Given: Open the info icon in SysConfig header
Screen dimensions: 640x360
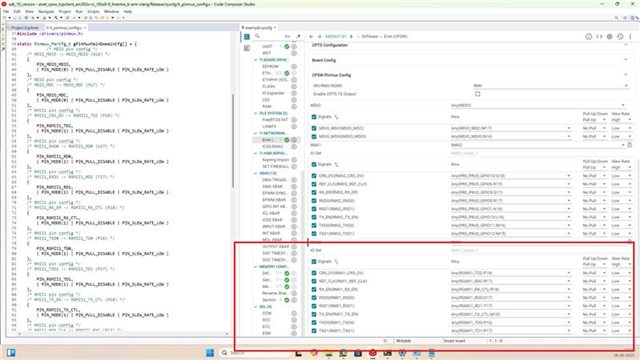Looking at the screenshot, I should tap(589, 37).
